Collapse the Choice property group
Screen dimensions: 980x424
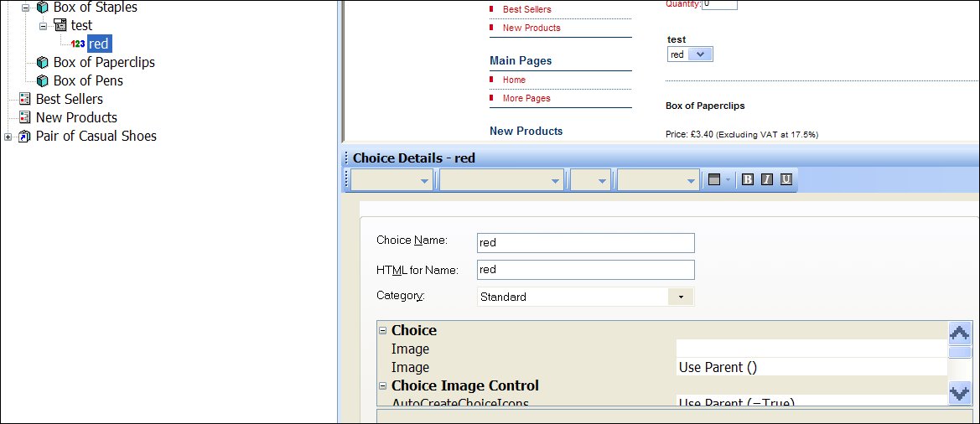pyautogui.click(x=383, y=331)
